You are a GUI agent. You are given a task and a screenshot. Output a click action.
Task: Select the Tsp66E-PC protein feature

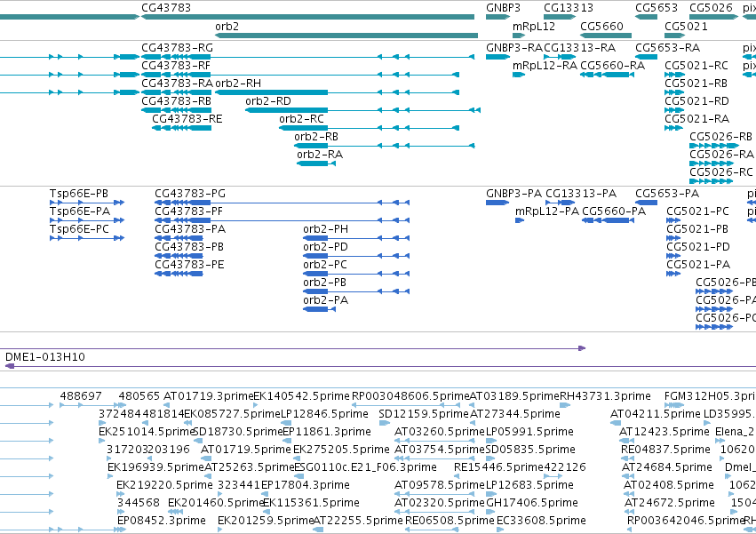[87, 238]
